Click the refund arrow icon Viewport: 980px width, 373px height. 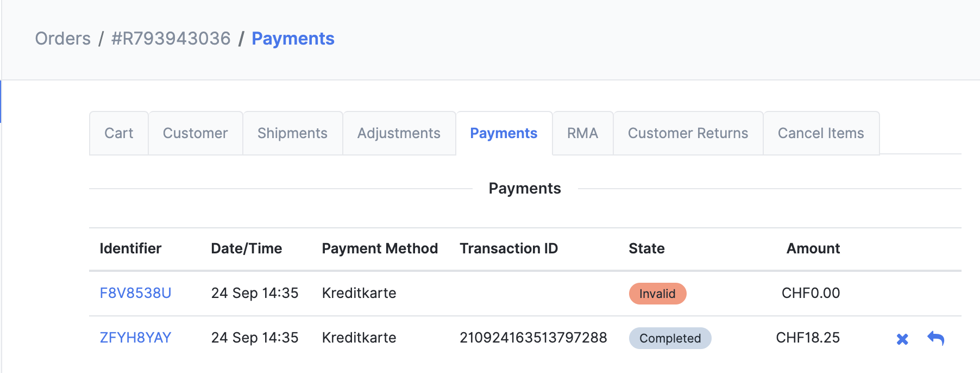tap(935, 338)
